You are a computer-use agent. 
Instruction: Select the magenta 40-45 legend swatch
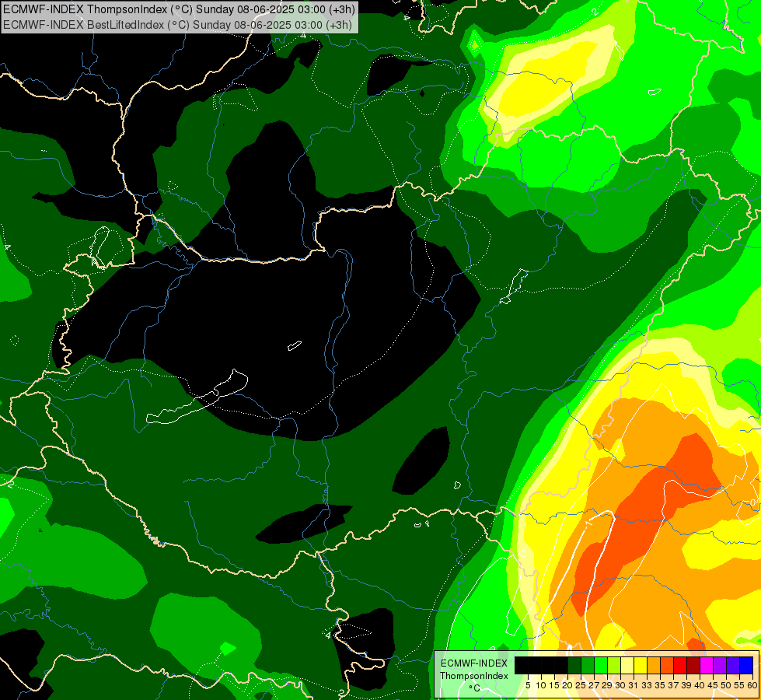(707, 665)
